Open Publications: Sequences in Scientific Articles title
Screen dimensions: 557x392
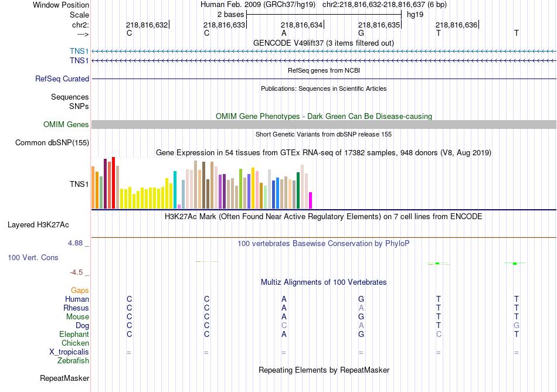[x=324, y=88]
